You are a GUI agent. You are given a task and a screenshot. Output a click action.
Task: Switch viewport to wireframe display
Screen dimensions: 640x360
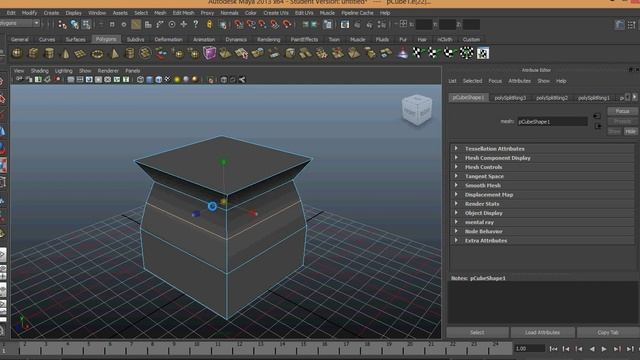point(140,79)
